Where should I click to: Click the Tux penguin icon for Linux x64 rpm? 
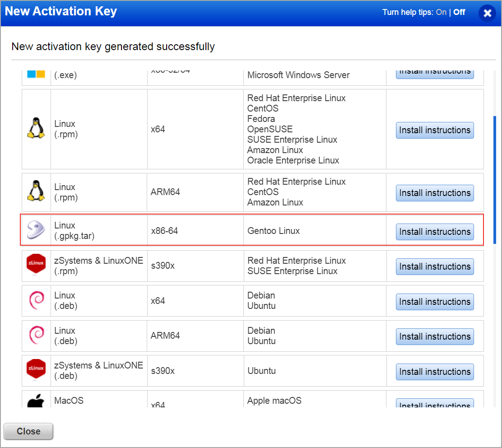click(36, 129)
